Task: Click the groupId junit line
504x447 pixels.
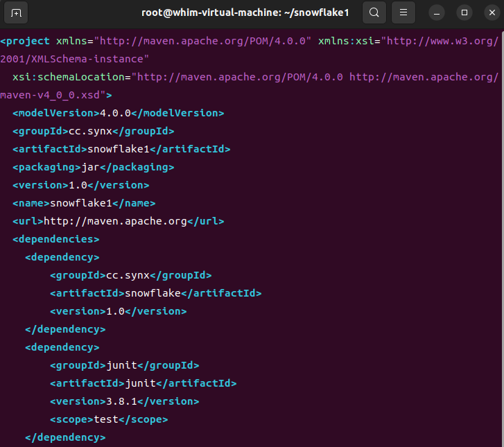Action: coord(125,365)
